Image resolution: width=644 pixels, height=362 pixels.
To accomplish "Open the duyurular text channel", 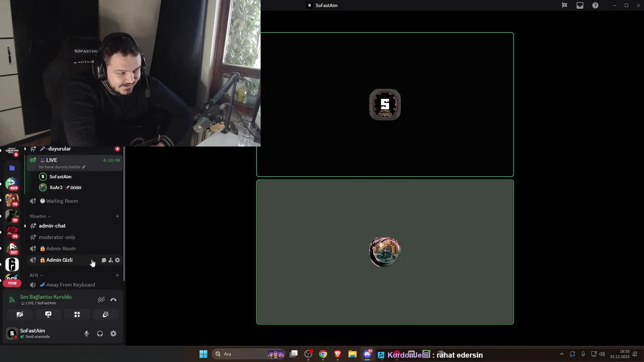I will click(x=74, y=149).
